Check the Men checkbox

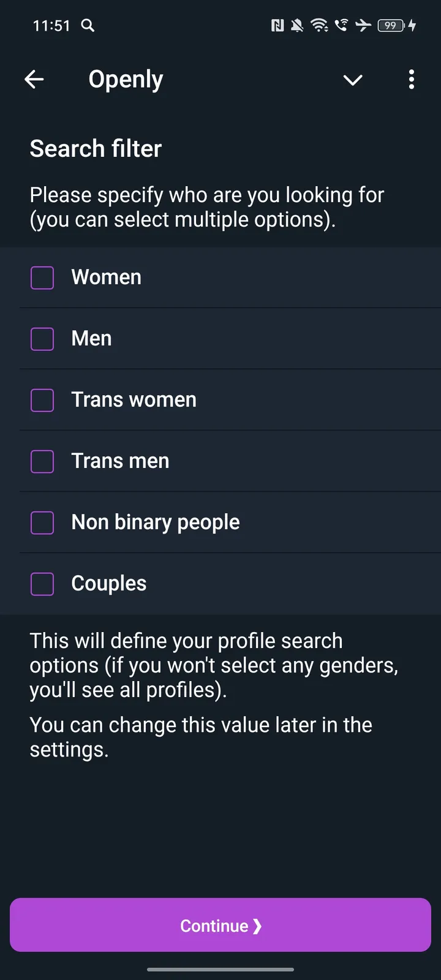[42, 339]
